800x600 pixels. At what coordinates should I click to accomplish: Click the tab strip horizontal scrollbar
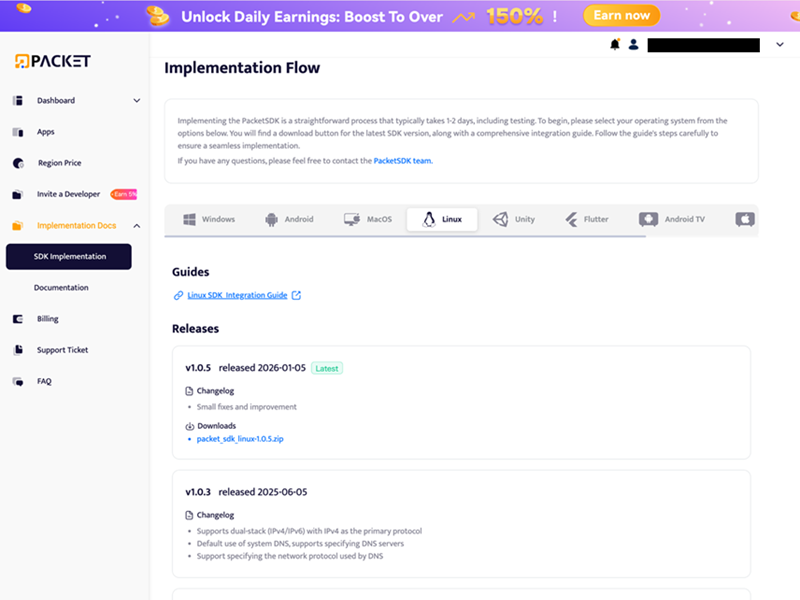coord(405,236)
